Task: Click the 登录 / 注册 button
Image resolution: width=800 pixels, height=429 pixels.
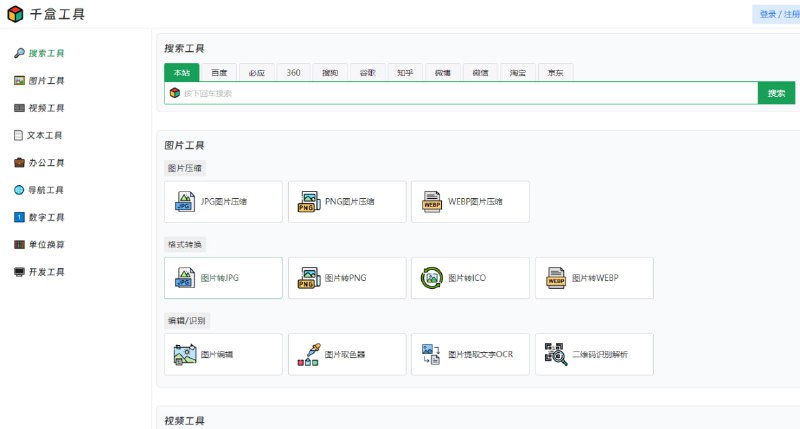Action: tap(777, 14)
